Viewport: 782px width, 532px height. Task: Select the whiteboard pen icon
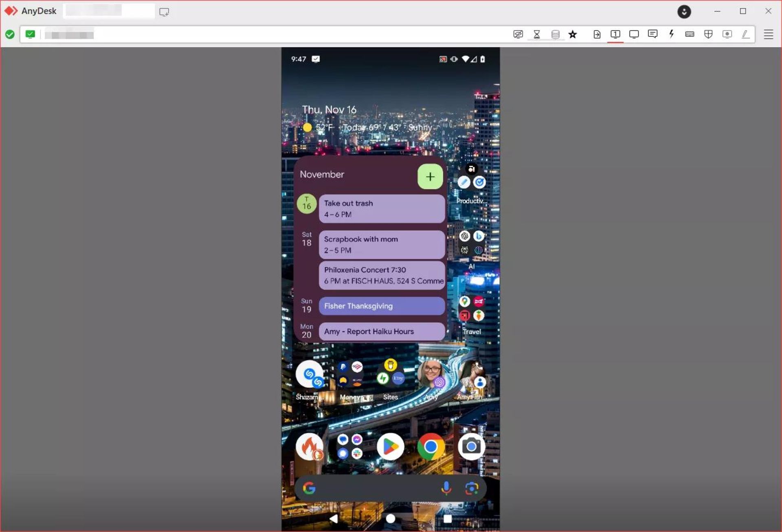pos(745,34)
